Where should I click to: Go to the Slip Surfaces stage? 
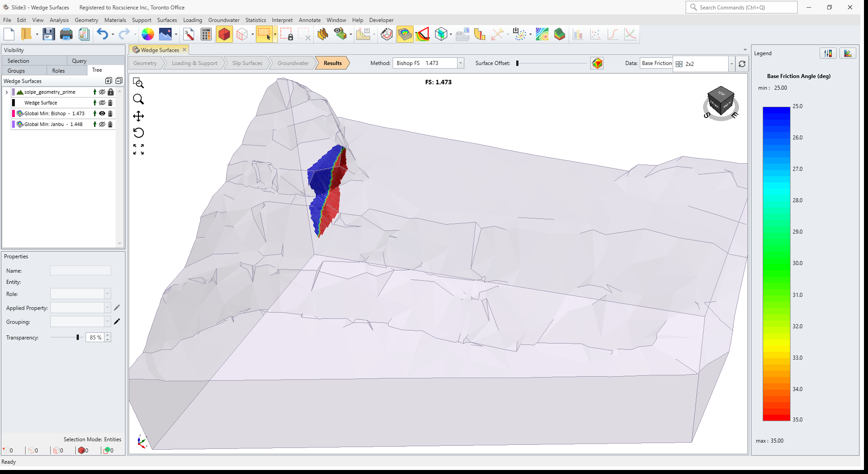pyautogui.click(x=247, y=63)
